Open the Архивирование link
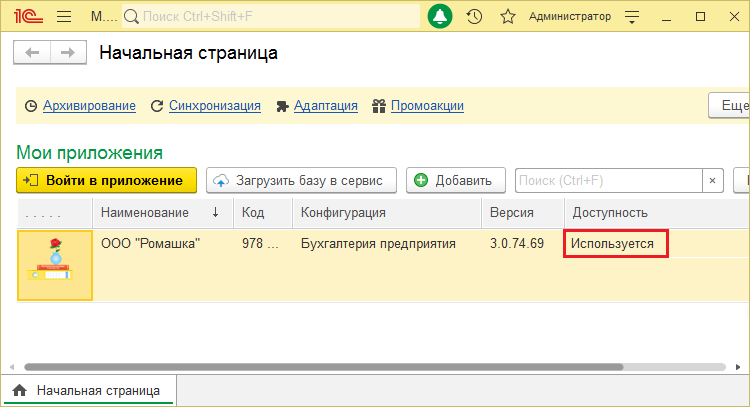Screen dimensions: 750x407 click(x=89, y=106)
